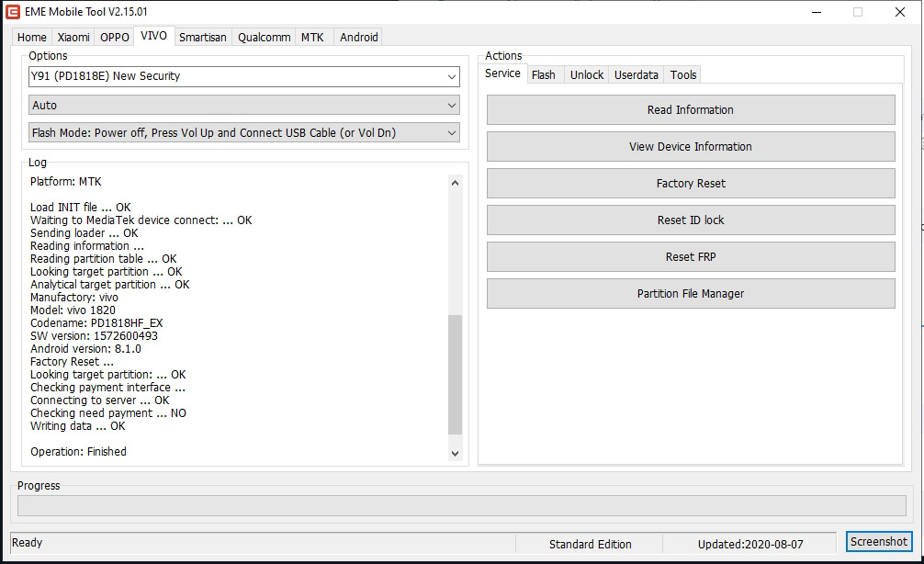924x564 pixels.
Task: Select the VIVO tab
Action: click(153, 36)
